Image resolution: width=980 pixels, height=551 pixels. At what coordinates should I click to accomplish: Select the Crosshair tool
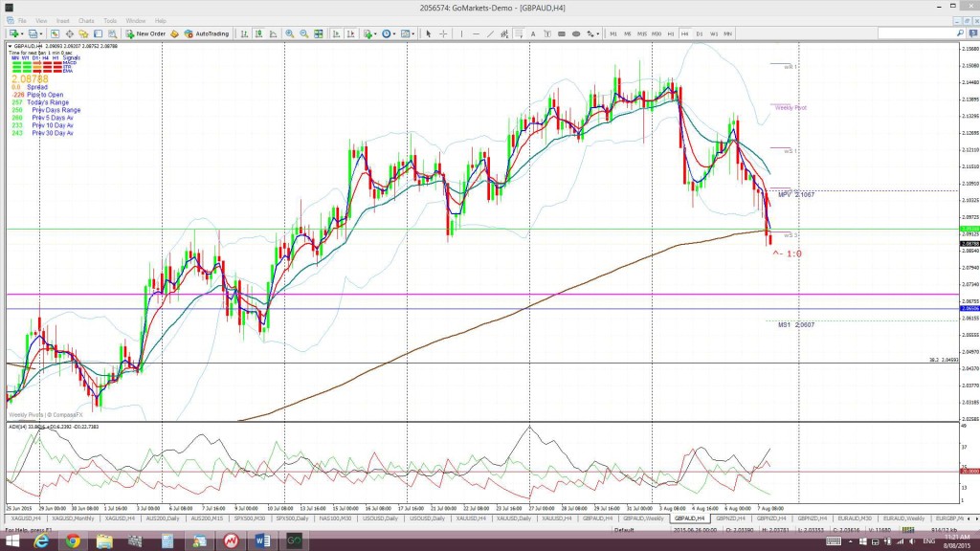tap(443, 33)
